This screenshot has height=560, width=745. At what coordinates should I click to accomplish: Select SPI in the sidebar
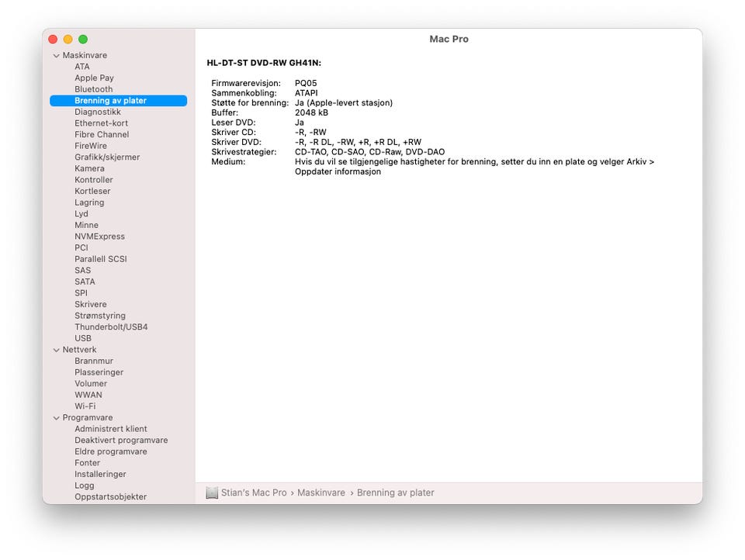tap(81, 293)
